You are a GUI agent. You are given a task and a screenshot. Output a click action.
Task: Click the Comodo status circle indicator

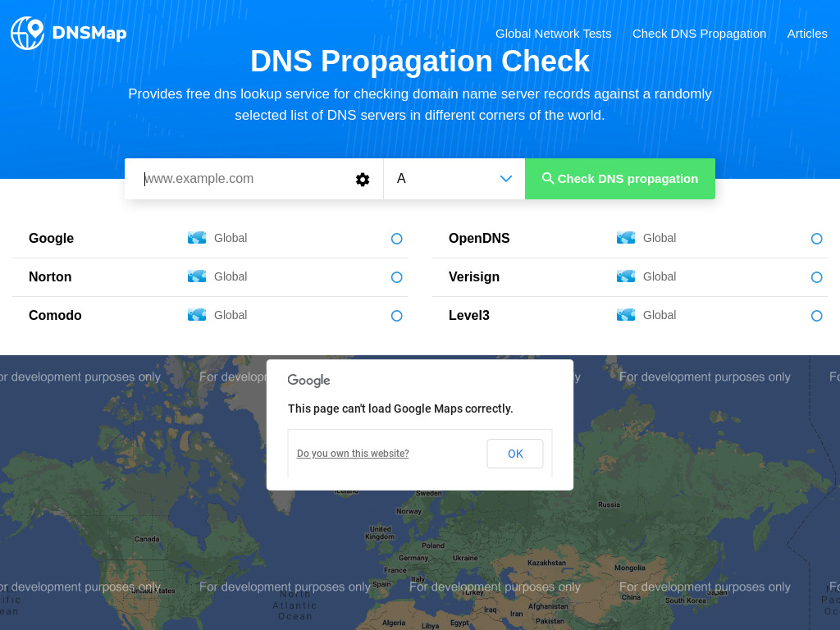(x=396, y=316)
